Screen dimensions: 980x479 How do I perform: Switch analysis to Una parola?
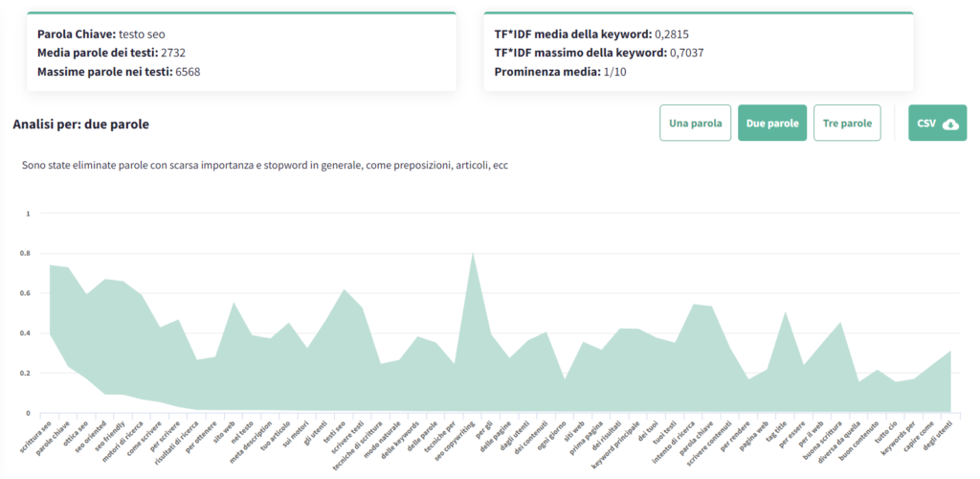(x=695, y=124)
